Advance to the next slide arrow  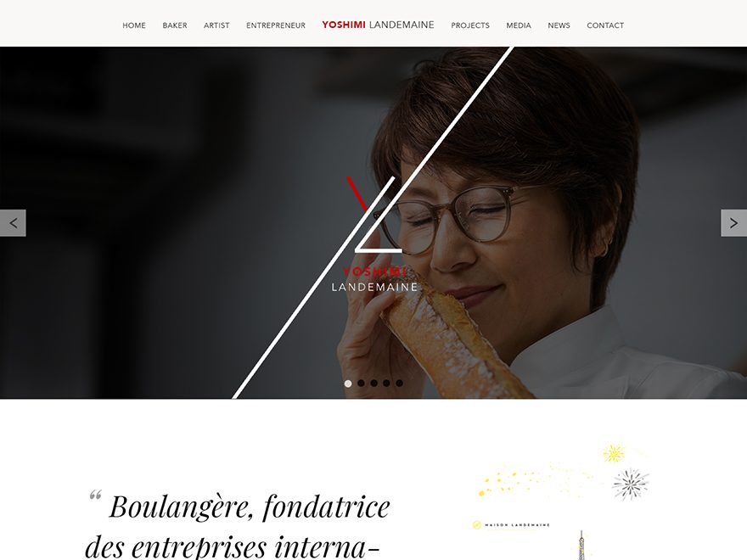tap(733, 223)
